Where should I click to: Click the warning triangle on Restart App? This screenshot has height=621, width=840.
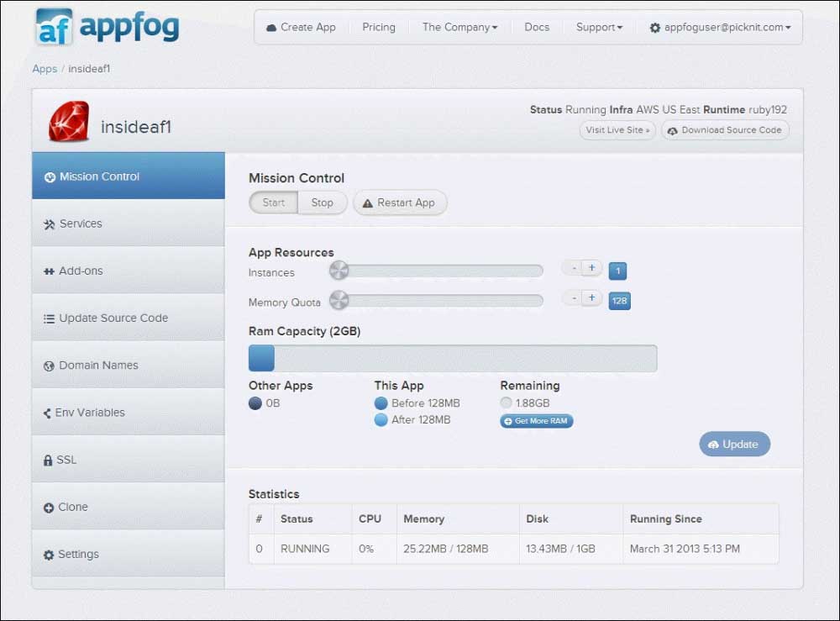(368, 203)
